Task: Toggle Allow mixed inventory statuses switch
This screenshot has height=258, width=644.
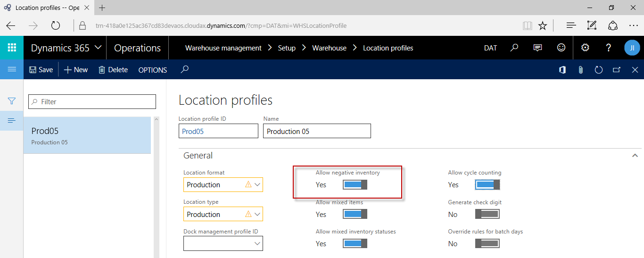Action: [x=355, y=244]
